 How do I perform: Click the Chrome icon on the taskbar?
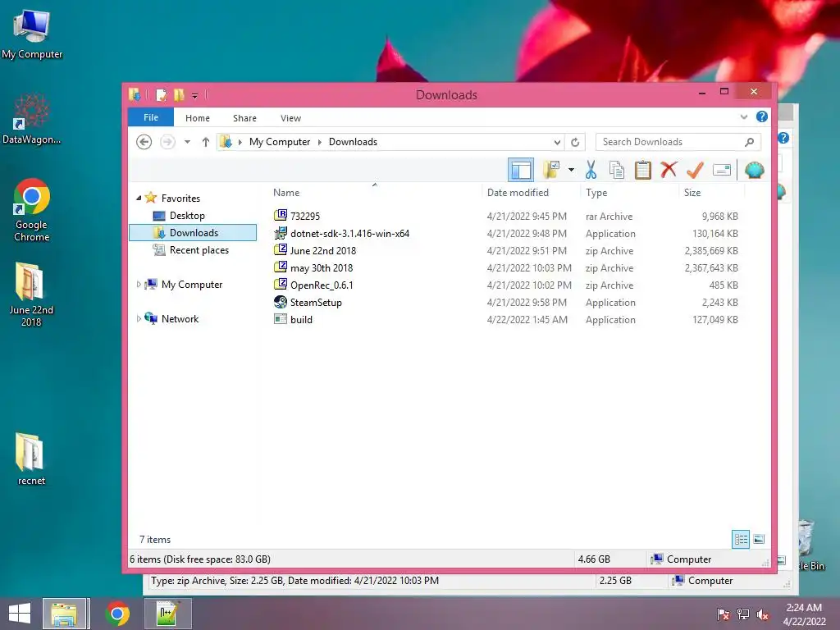pyautogui.click(x=117, y=614)
